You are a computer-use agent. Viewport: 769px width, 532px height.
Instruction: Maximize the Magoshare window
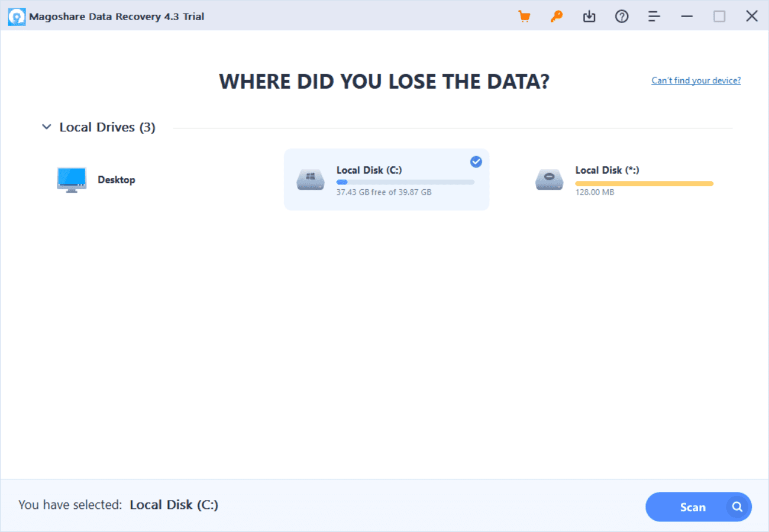coord(719,17)
